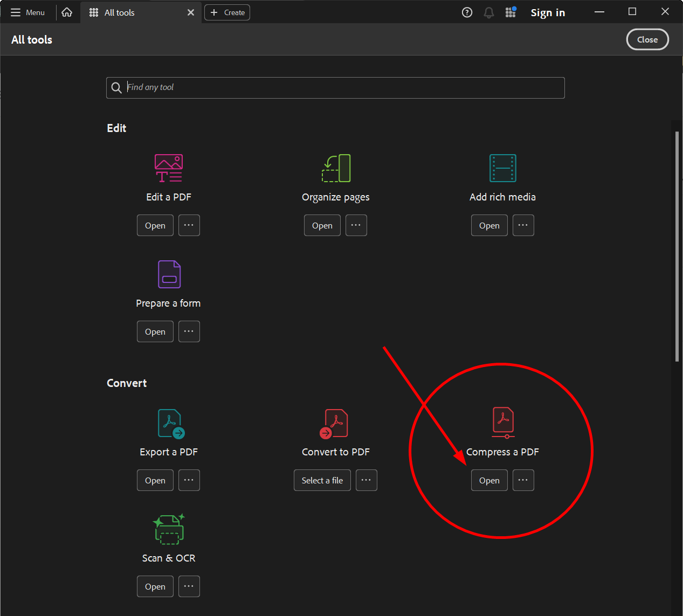683x616 pixels.
Task: Click the Add rich media icon
Action: (502, 168)
